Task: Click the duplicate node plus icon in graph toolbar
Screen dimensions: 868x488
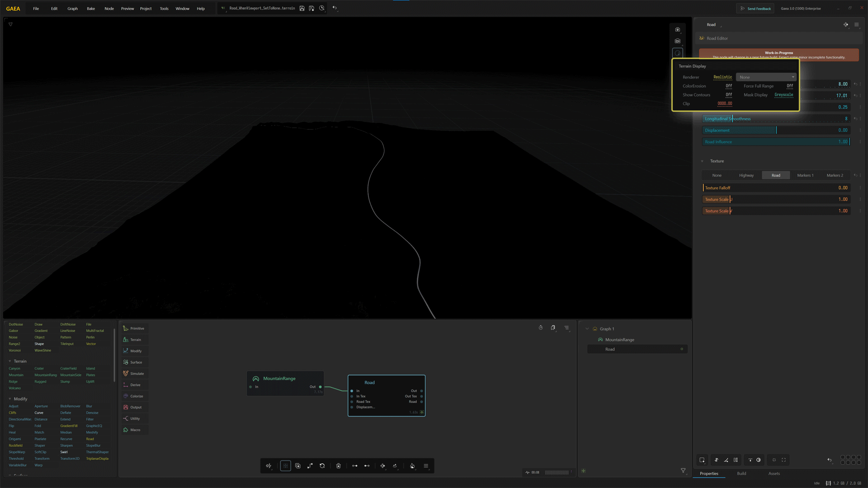Action: [298, 466]
